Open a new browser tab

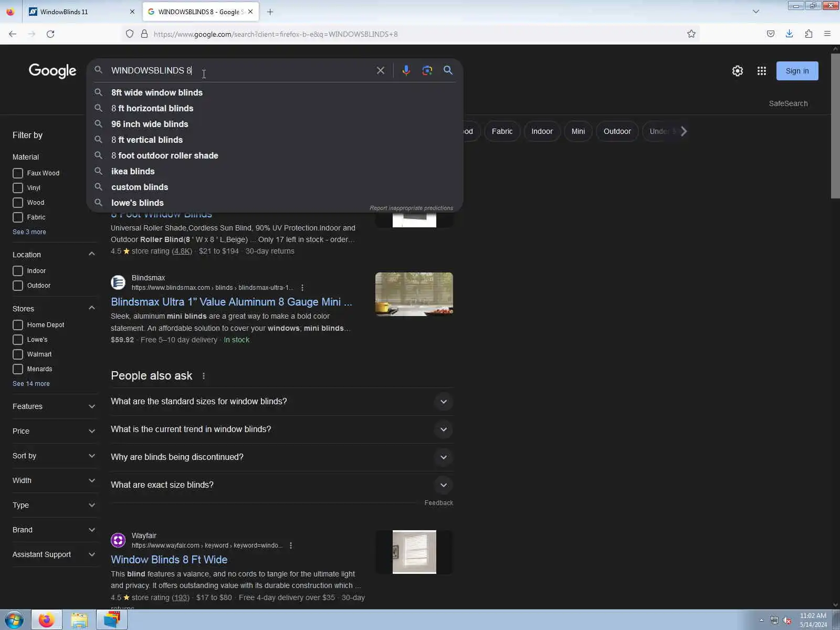(270, 12)
